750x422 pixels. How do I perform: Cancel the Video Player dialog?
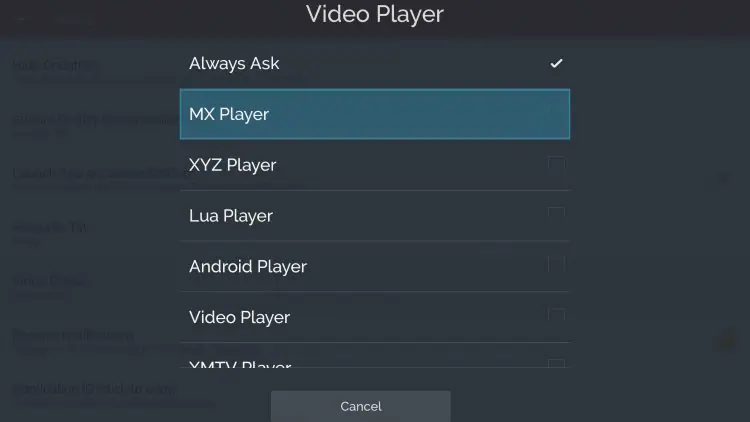coord(361,406)
